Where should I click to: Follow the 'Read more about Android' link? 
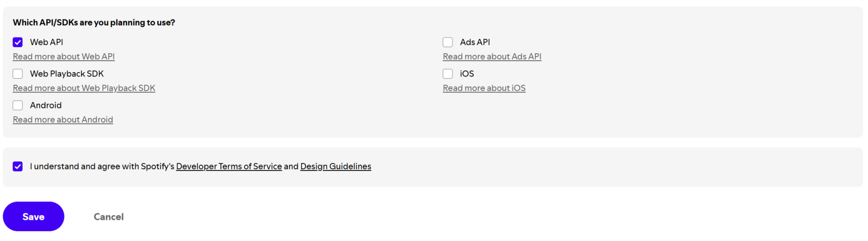click(x=63, y=119)
